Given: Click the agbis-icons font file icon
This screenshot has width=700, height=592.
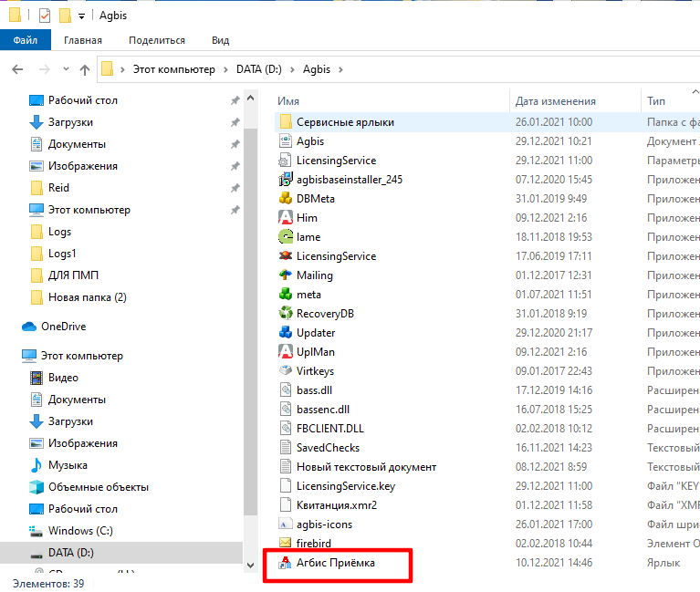Looking at the screenshot, I should pos(286,524).
